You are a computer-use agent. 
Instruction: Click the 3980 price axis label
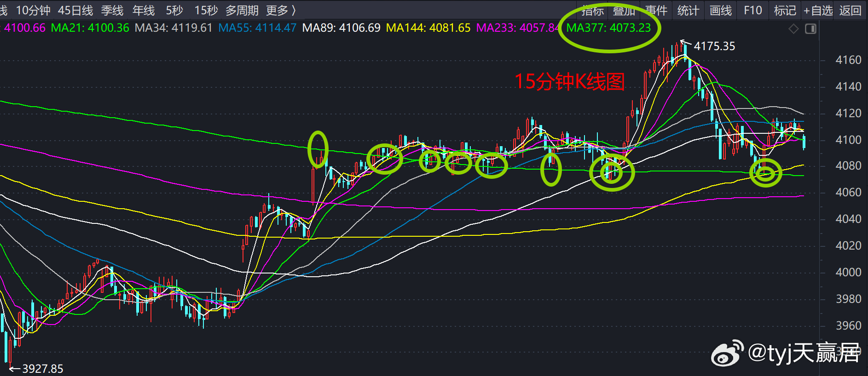click(848, 299)
